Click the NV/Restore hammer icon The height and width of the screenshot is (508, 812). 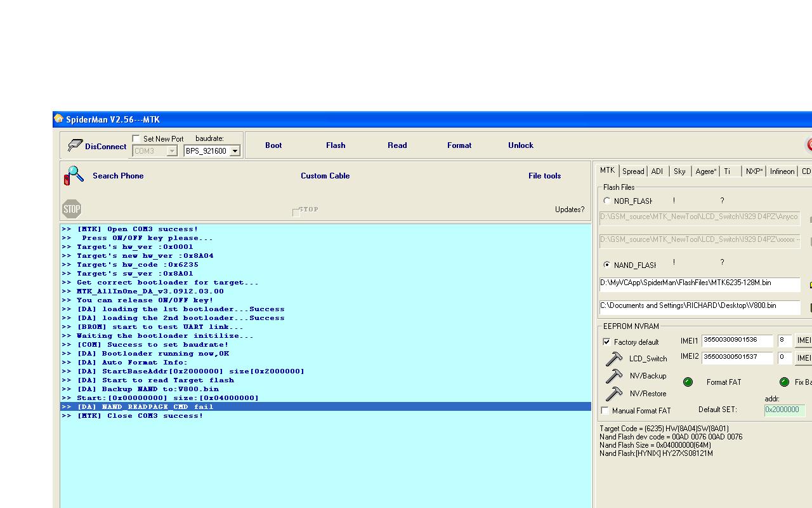coord(613,394)
